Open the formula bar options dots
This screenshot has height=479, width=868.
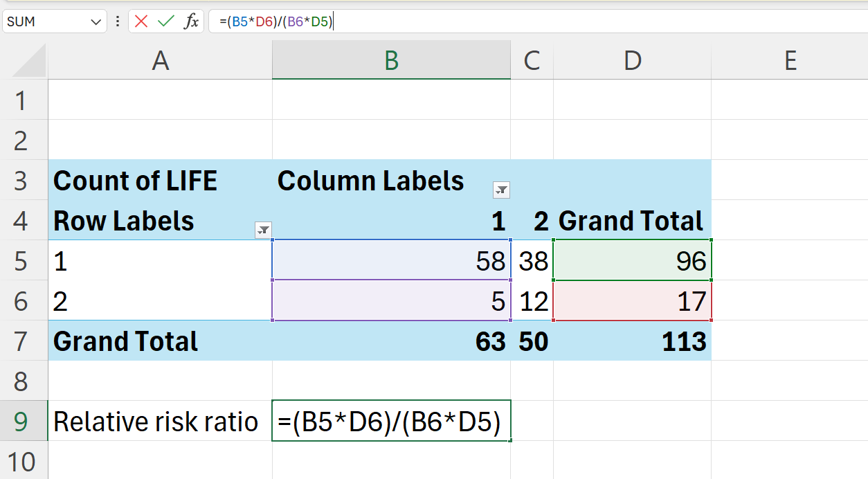pos(118,21)
